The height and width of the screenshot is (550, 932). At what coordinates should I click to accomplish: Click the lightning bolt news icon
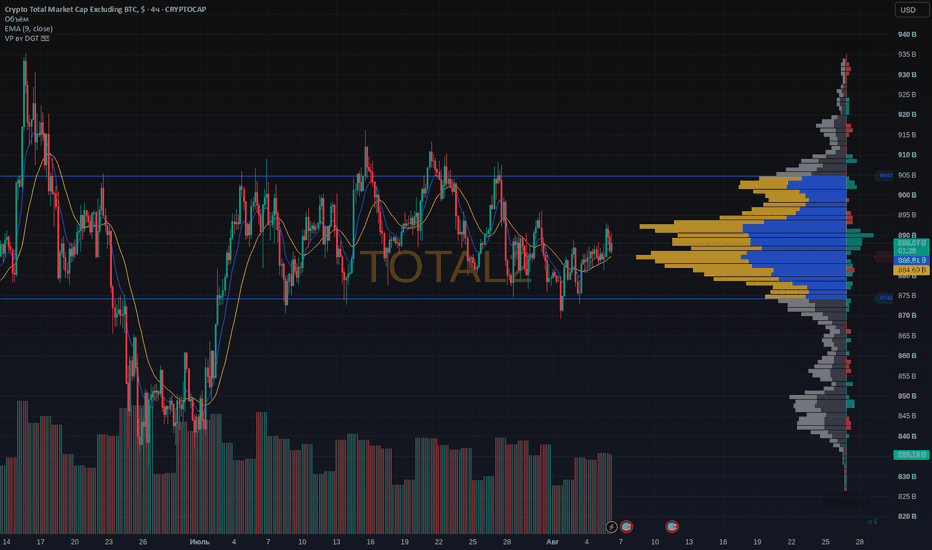pyautogui.click(x=611, y=527)
